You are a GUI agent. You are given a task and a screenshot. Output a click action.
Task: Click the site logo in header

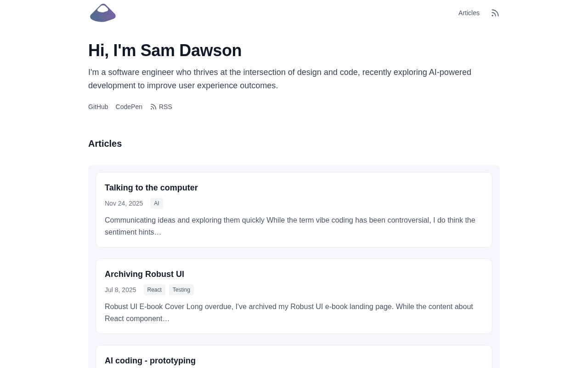pyautogui.click(x=103, y=13)
